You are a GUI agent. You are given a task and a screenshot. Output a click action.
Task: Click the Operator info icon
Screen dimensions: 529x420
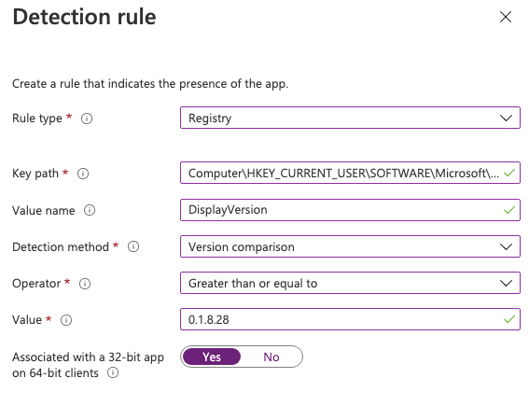click(85, 284)
